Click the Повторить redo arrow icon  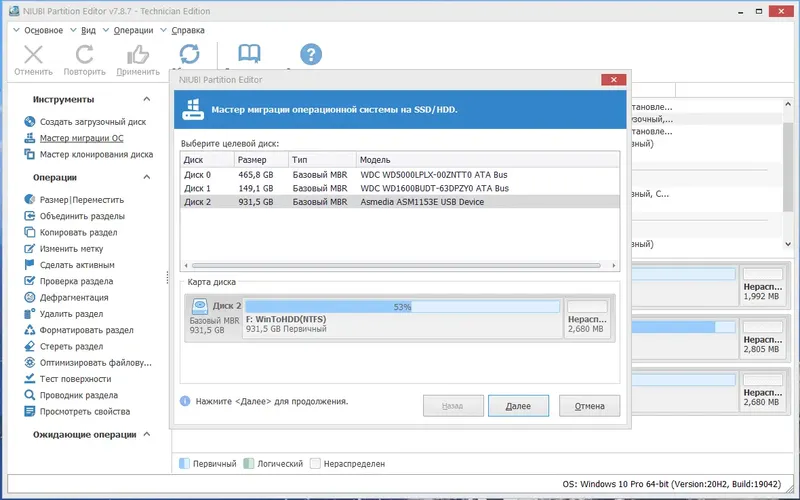(x=85, y=54)
